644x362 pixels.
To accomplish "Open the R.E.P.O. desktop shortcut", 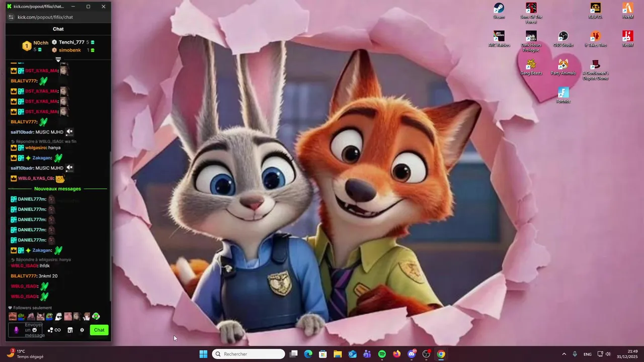I will click(595, 11).
